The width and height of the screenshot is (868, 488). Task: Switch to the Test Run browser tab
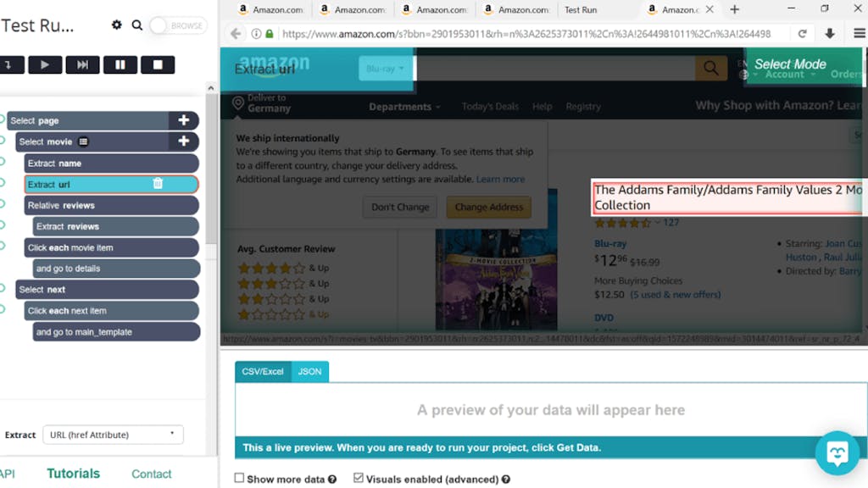click(x=581, y=9)
